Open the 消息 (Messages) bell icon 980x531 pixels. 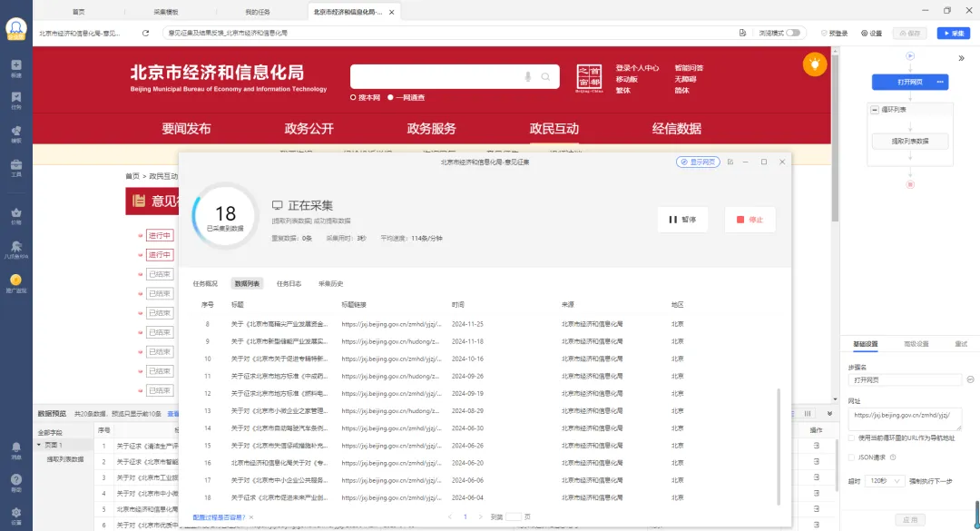coord(16,450)
